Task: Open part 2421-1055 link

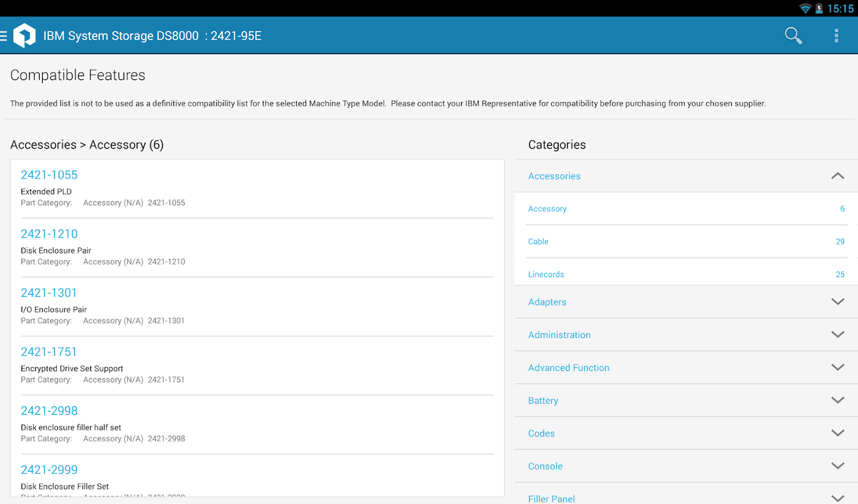Action: (x=49, y=175)
